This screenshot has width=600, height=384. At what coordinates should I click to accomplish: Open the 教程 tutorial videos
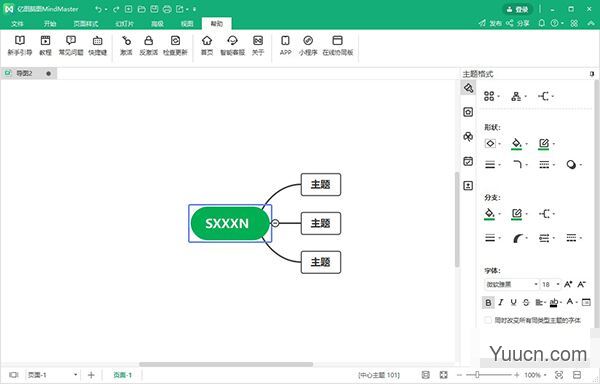[x=46, y=46]
